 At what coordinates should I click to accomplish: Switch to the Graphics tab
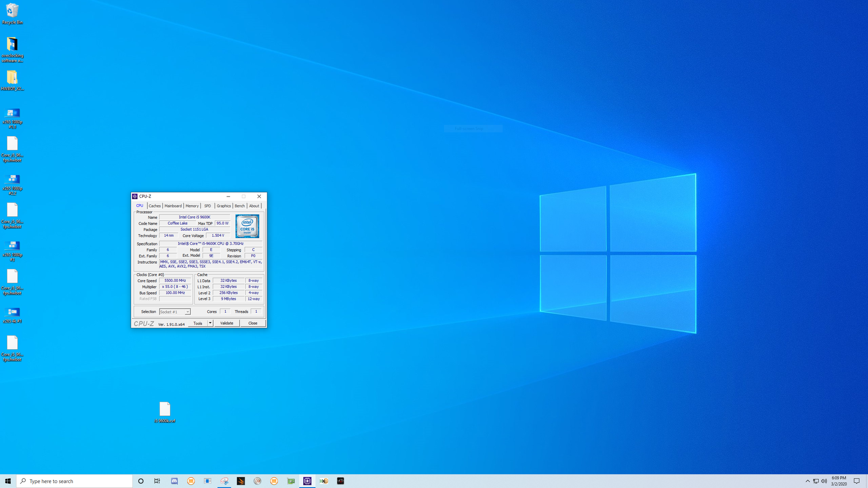coord(224,206)
